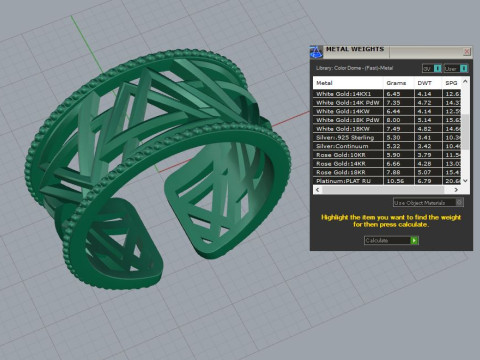The width and height of the screenshot is (480, 360).
Task: Sort by the DWT column header
Action: 428,83
